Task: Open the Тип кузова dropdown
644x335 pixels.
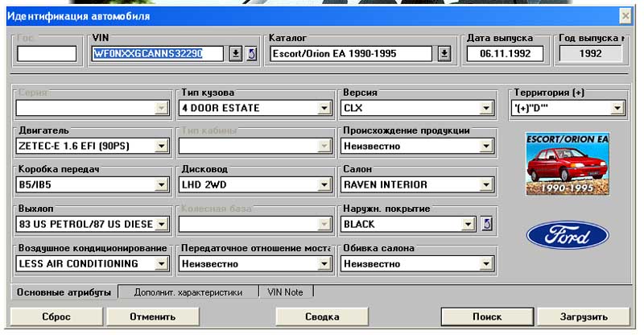Action: [x=324, y=108]
